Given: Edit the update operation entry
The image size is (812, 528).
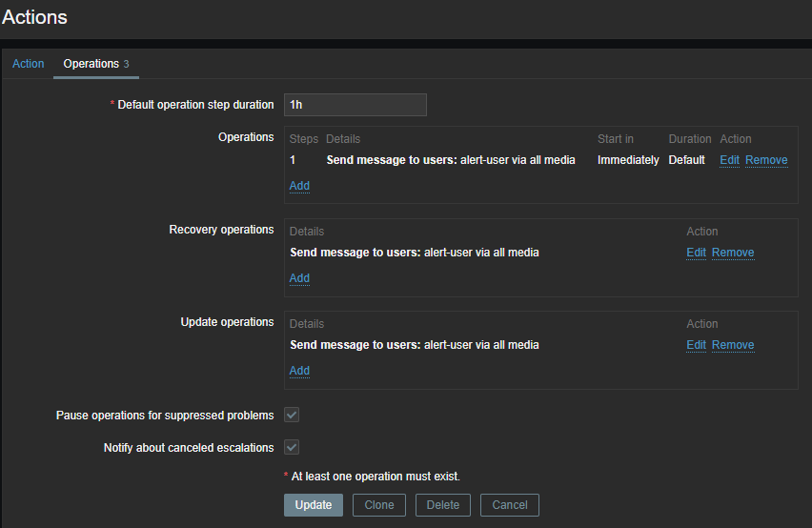Looking at the screenshot, I should tap(696, 345).
